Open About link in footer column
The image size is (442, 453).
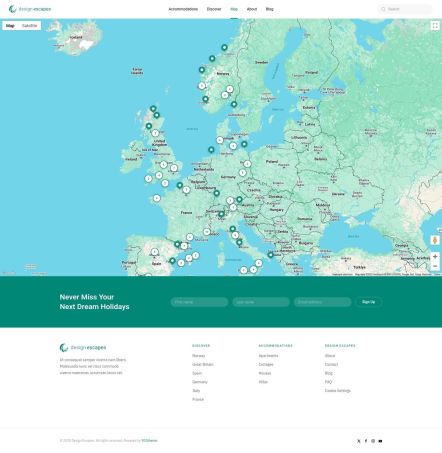point(330,356)
